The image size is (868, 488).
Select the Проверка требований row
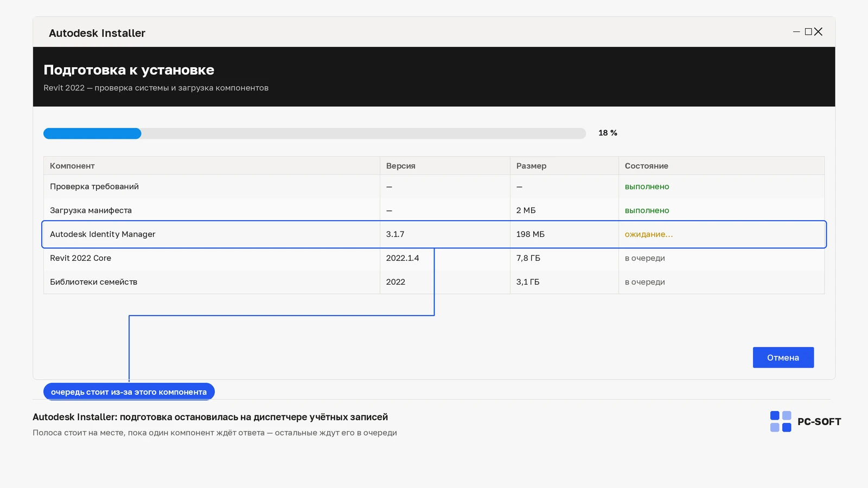(x=434, y=187)
